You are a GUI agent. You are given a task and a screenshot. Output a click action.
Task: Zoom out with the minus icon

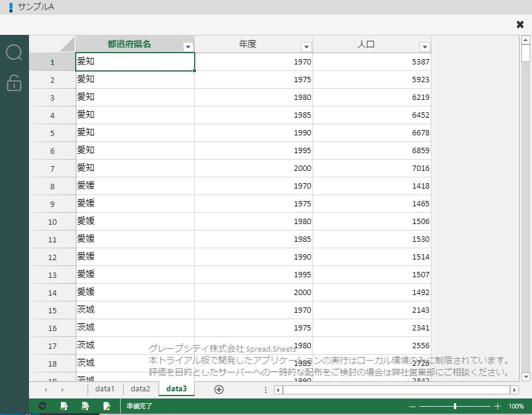[x=412, y=406]
